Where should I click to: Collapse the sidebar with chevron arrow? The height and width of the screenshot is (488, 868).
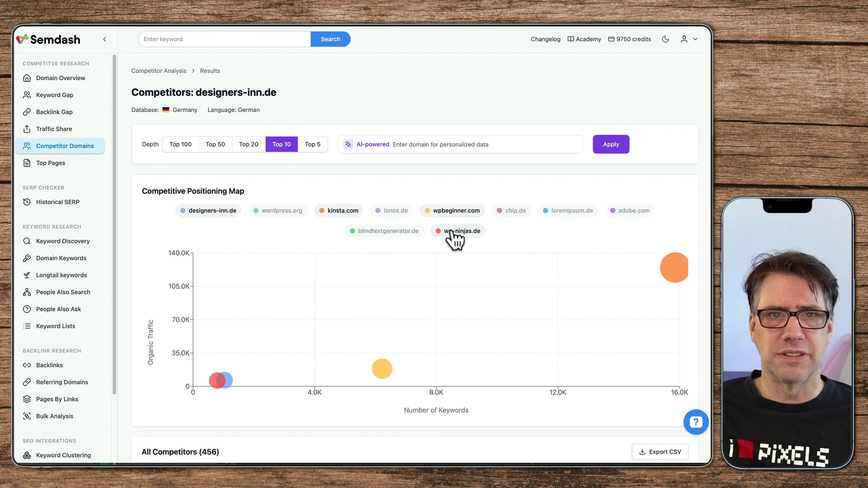click(105, 39)
